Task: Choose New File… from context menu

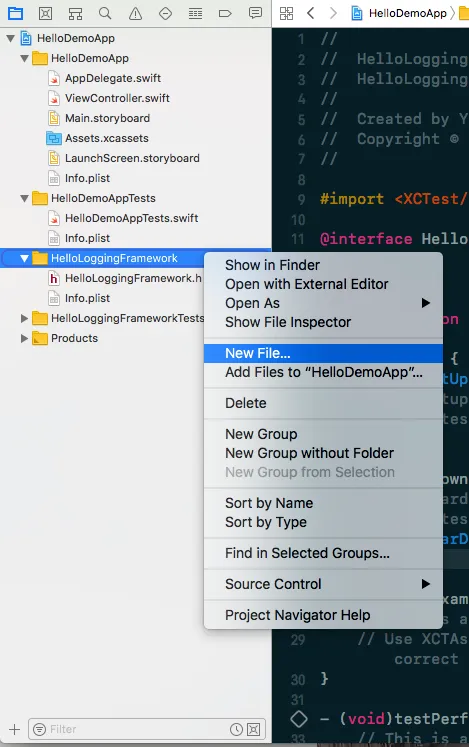Action: click(323, 353)
